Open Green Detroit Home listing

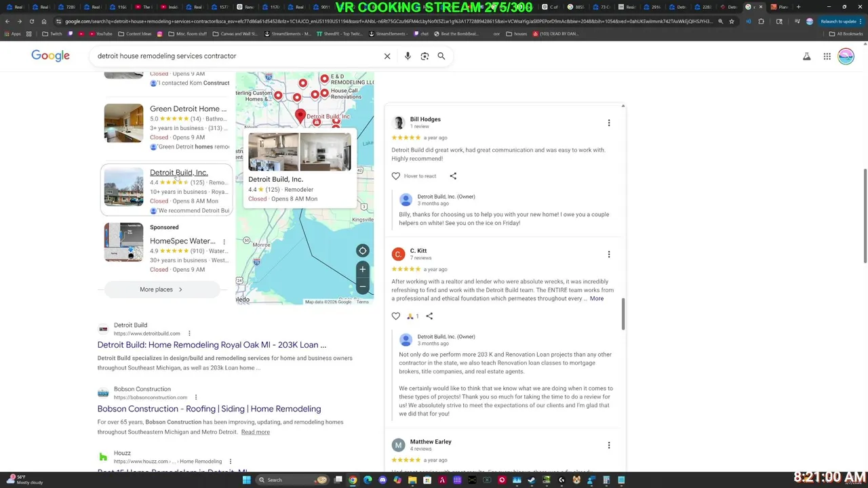tap(189, 108)
